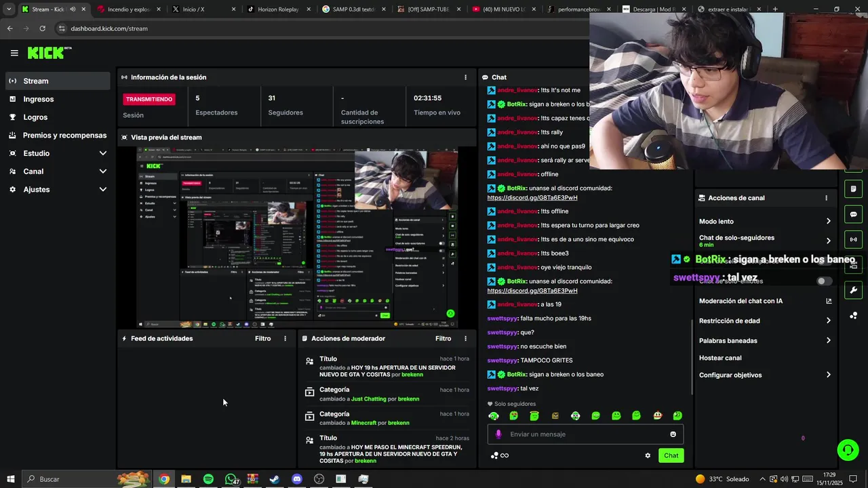Open Steam from the taskbar
868x488 pixels.
click(275, 479)
